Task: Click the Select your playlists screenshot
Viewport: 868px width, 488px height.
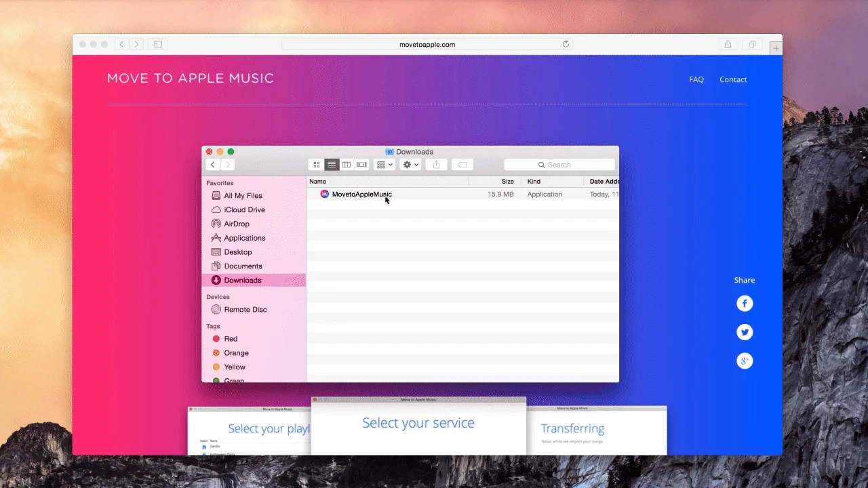Action: pos(249,430)
